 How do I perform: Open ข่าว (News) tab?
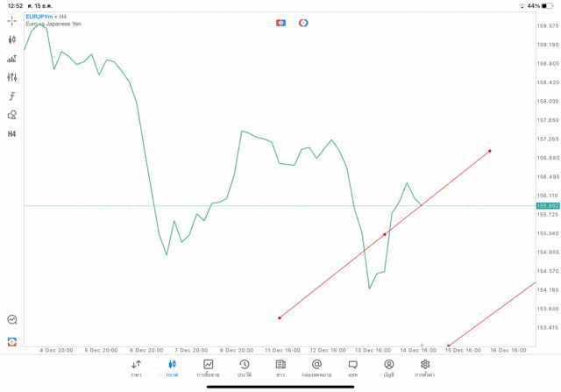tap(280, 368)
